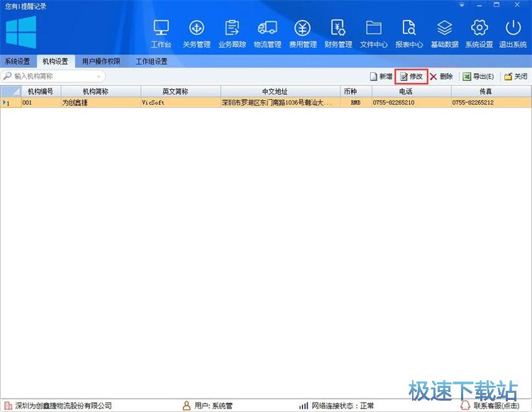Click the search magnifier icon
532x412 pixels.
point(7,76)
